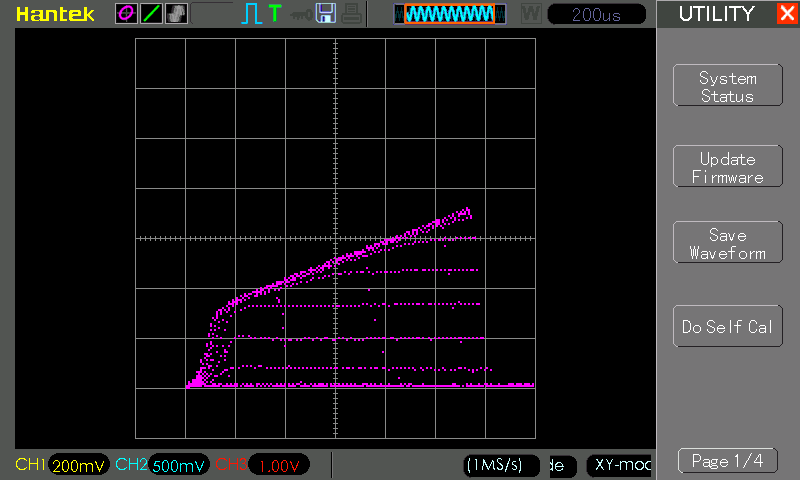Select the 200us timebase readout
The height and width of the screenshot is (480, 800).
pos(596,14)
